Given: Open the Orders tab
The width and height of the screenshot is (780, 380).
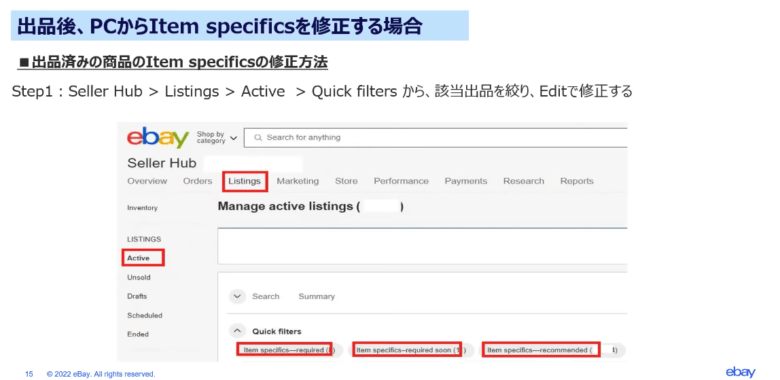Looking at the screenshot, I should (x=197, y=181).
